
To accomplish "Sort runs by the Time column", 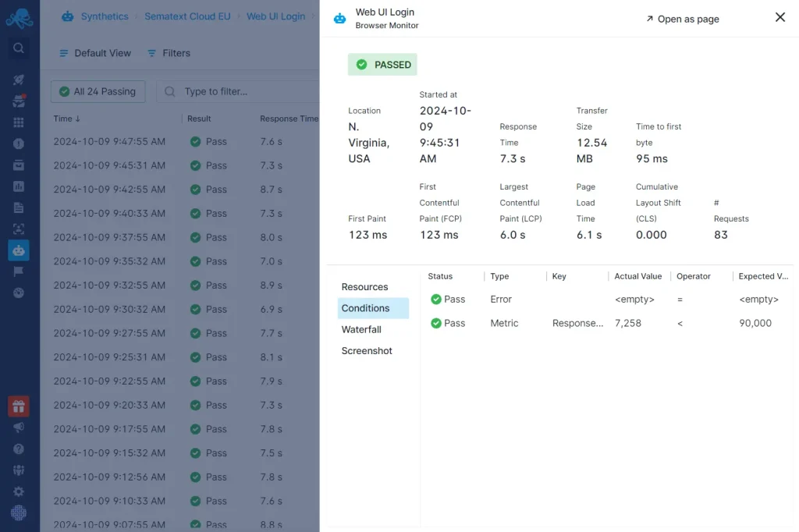I will 67,119.
